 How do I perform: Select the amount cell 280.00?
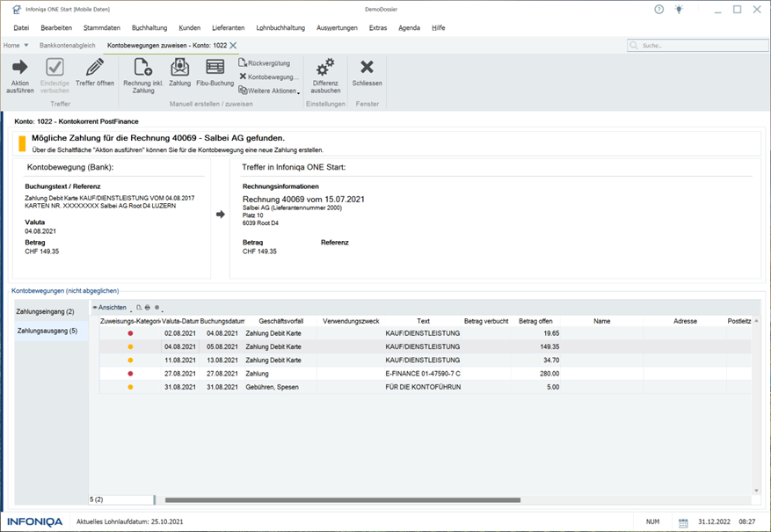coord(535,374)
